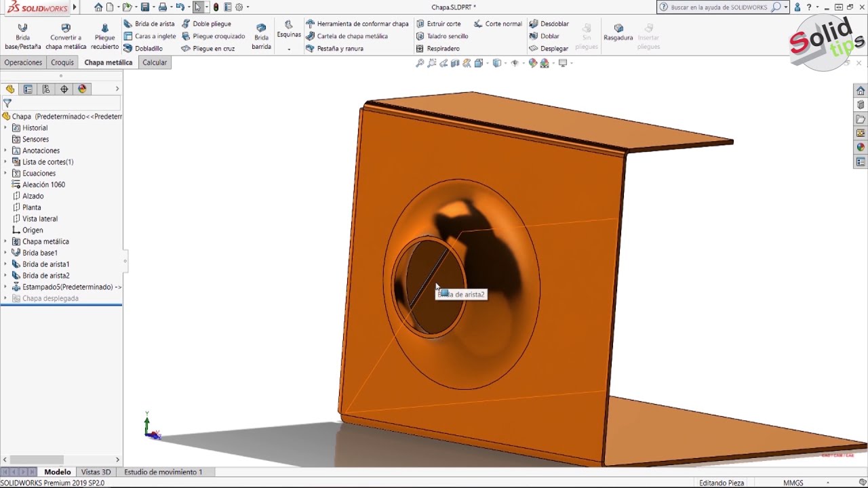Click the Save disk icon

click(144, 7)
